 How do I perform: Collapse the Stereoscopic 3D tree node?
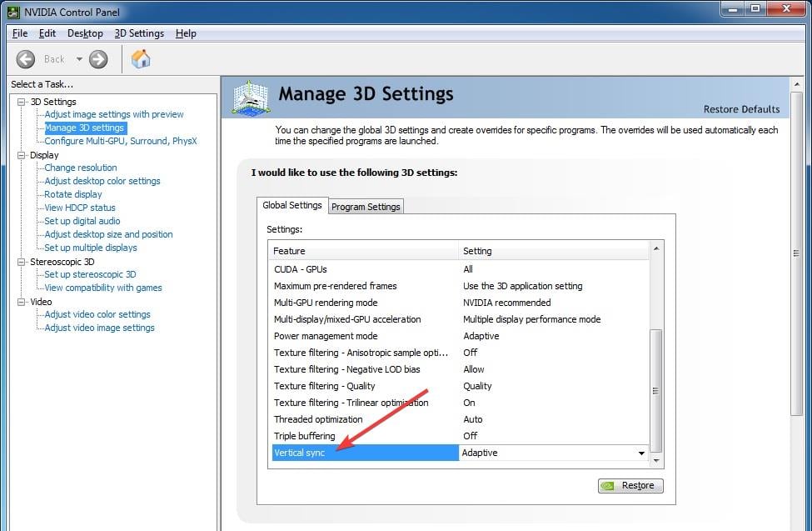[x=22, y=262]
